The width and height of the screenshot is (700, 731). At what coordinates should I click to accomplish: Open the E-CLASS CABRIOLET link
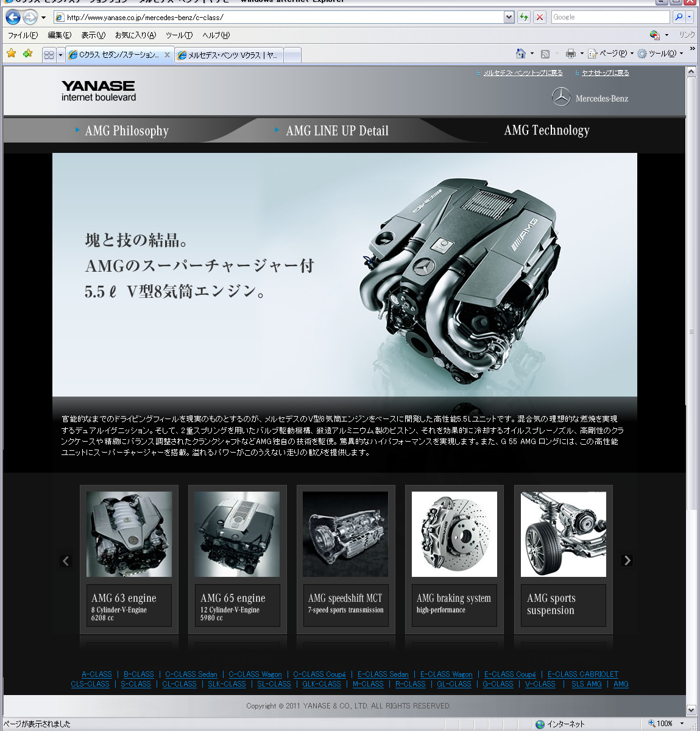pyautogui.click(x=582, y=674)
